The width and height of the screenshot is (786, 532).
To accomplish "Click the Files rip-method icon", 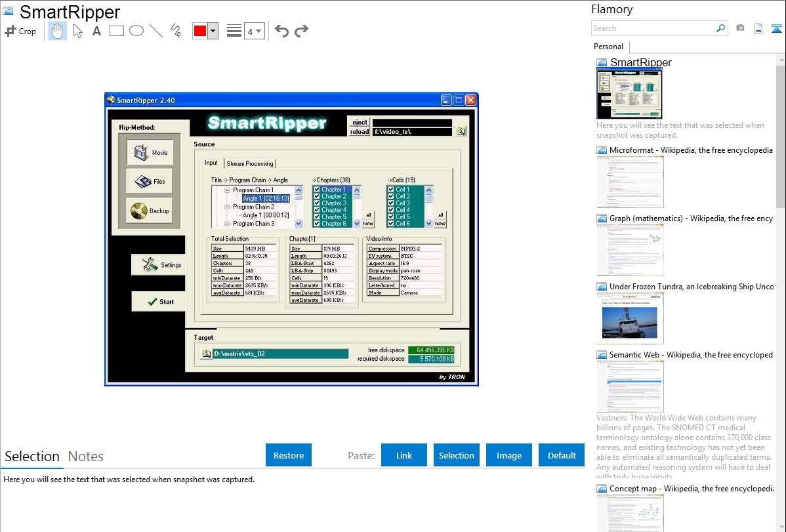I will pos(143,182).
